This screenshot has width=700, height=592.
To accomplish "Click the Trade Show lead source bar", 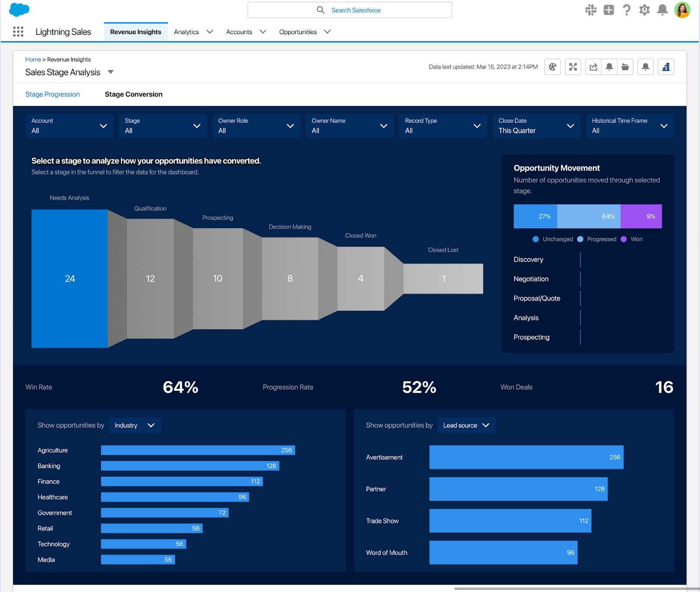I will click(x=510, y=521).
